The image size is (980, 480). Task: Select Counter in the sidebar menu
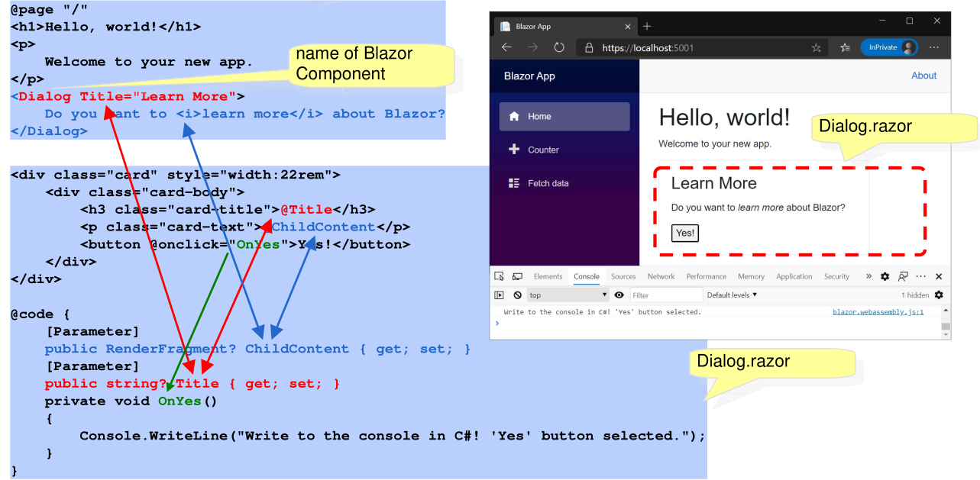point(542,150)
